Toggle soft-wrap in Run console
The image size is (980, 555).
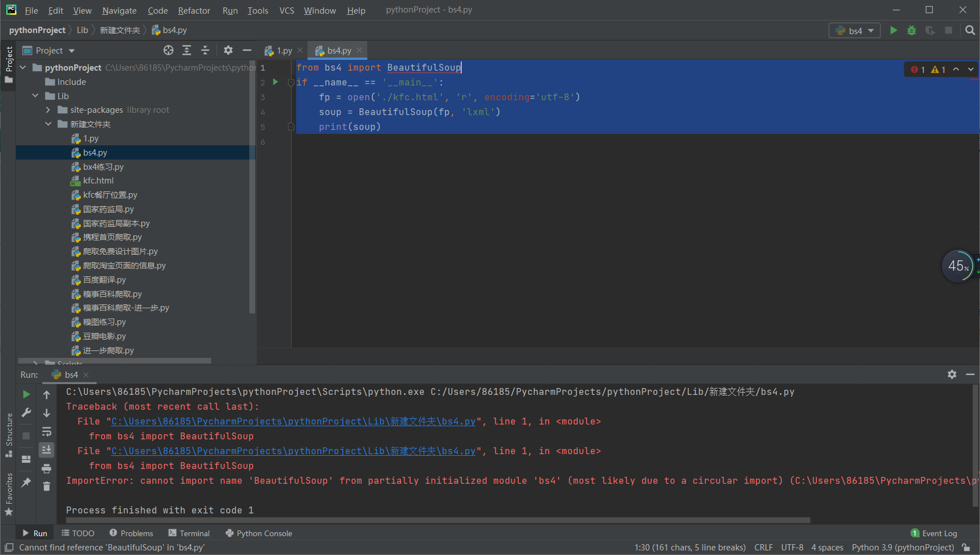pyautogui.click(x=47, y=431)
